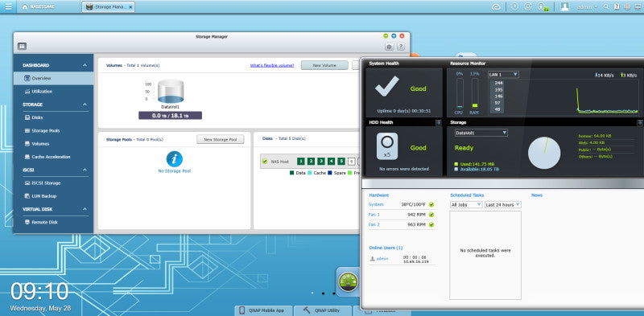
Task: Select empty disk slot 6 in NAS Host
Action: (x=351, y=162)
